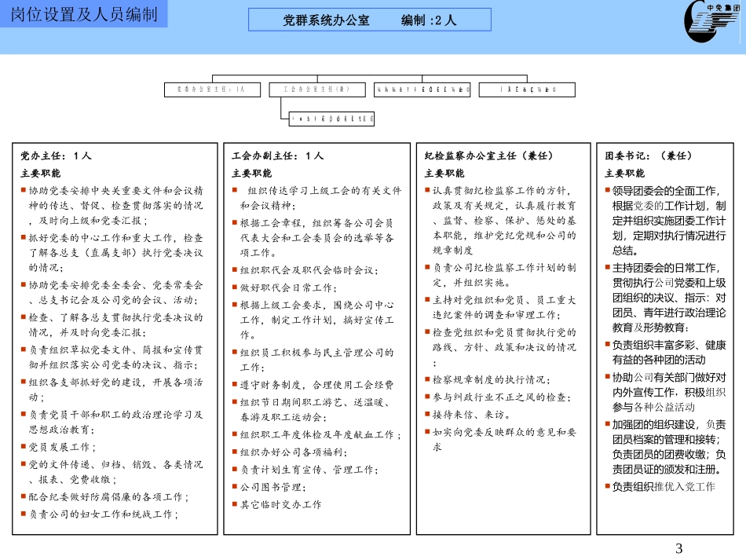Image resolution: width=746 pixels, height=560 pixels.
Task: Select bullet 如实向党委反映群众的意见和要求
Action: point(500,440)
